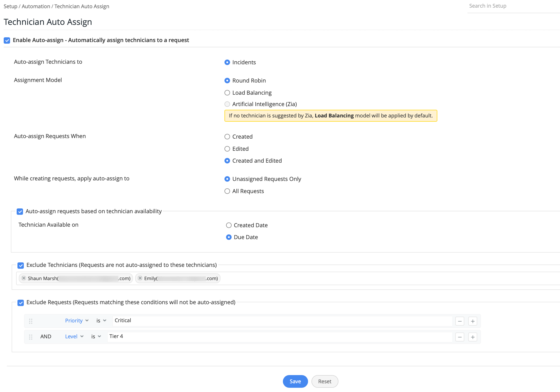Viewport: 560px width, 392px height.
Task: Delete the Priority condition row
Action: coord(460,321)
